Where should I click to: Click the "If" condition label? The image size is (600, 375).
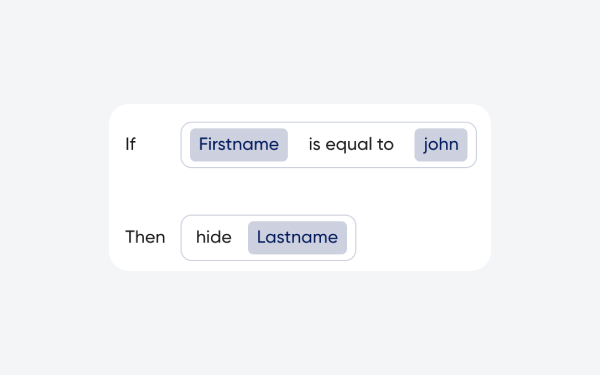click(130, 144)
